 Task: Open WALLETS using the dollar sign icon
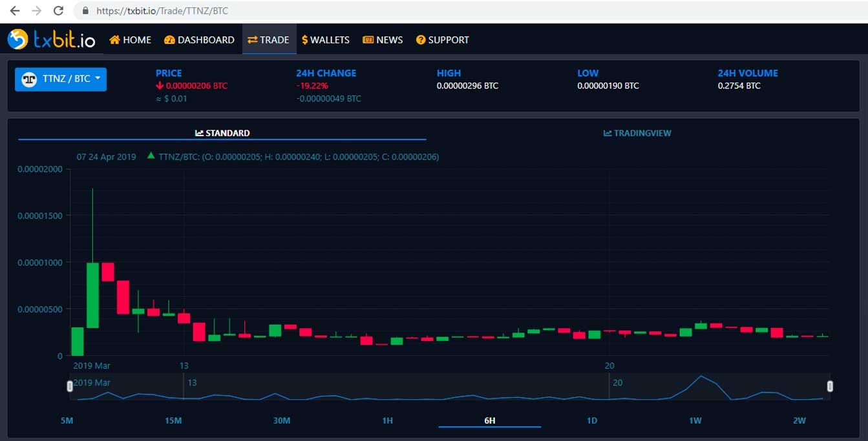click(x=305, y=39)
